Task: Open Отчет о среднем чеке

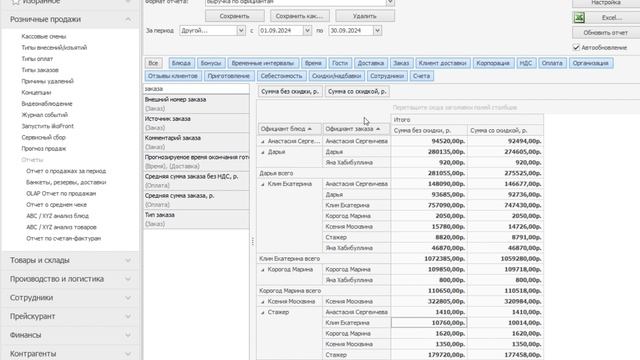Action: [x=56, y=204]
